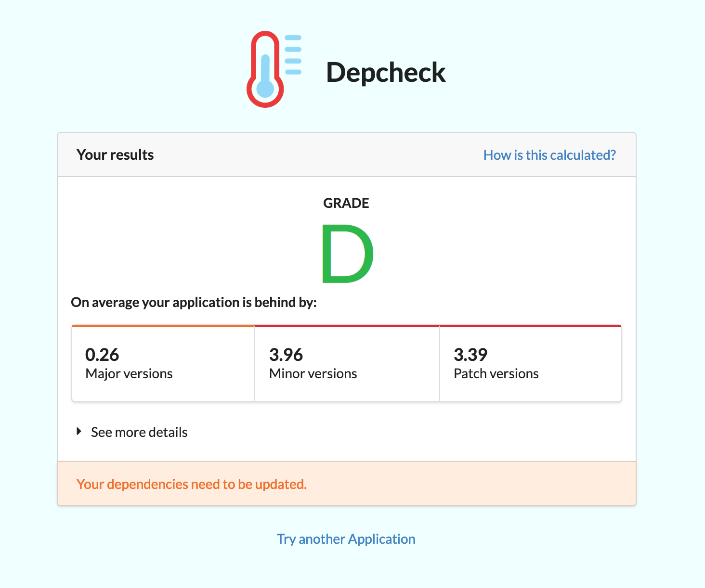Click the Depcheck thermometer logo
The height and width of the screenshot is (588, 705).
[266, 68]
